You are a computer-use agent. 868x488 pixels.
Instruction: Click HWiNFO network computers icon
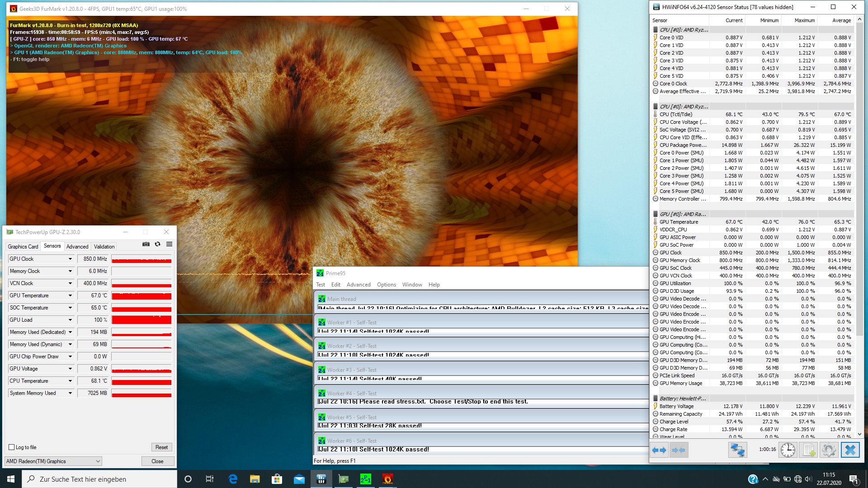737,450
